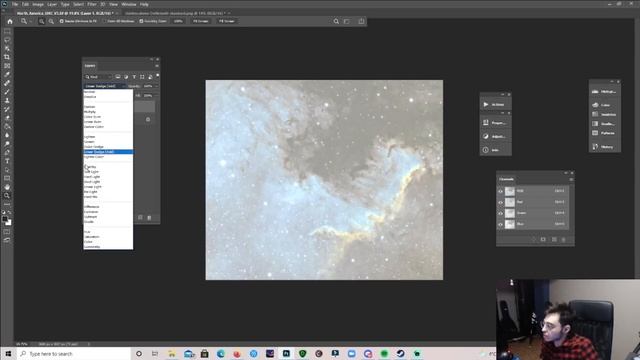Choose Linear Dodge (Add) blend mode
This screenshot has width=640, height=360.
point(108,152)
